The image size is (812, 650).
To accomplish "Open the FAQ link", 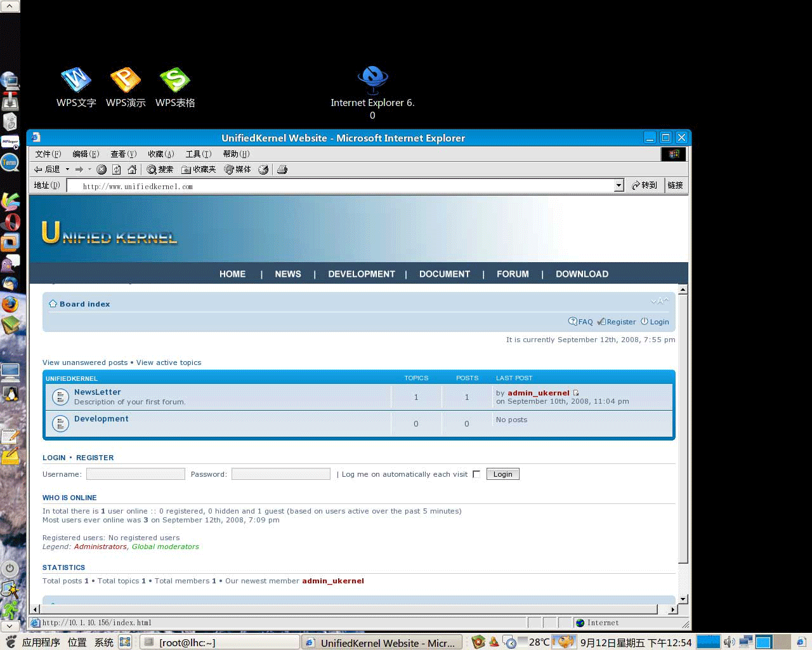I will click(580, 322).
